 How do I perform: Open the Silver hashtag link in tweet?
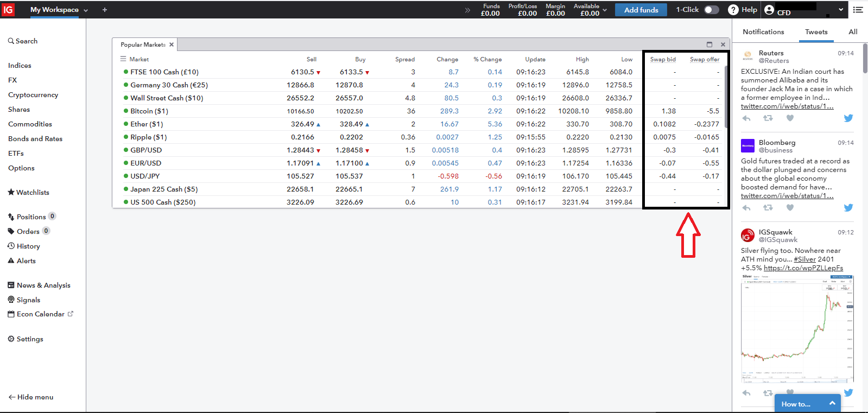pyautogui.click(x=804, y=259)
